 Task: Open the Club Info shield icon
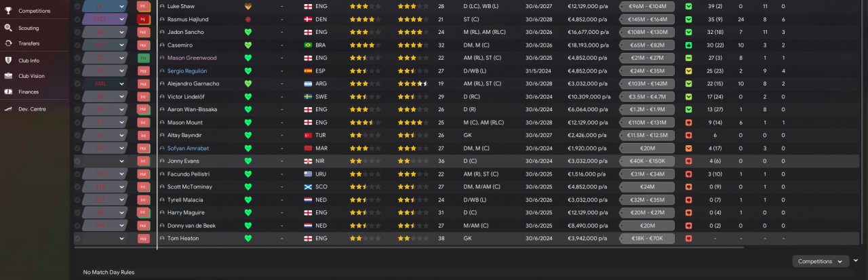9,60
